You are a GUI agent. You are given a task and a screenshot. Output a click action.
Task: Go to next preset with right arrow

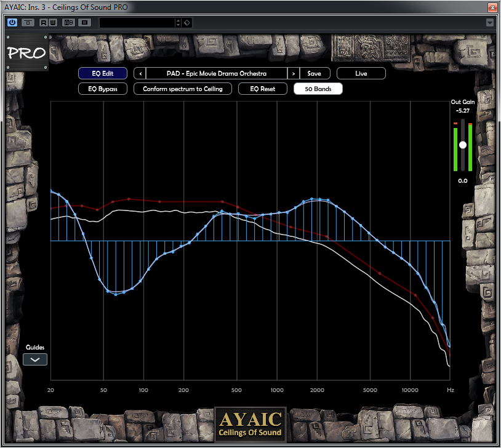(294, 73)
